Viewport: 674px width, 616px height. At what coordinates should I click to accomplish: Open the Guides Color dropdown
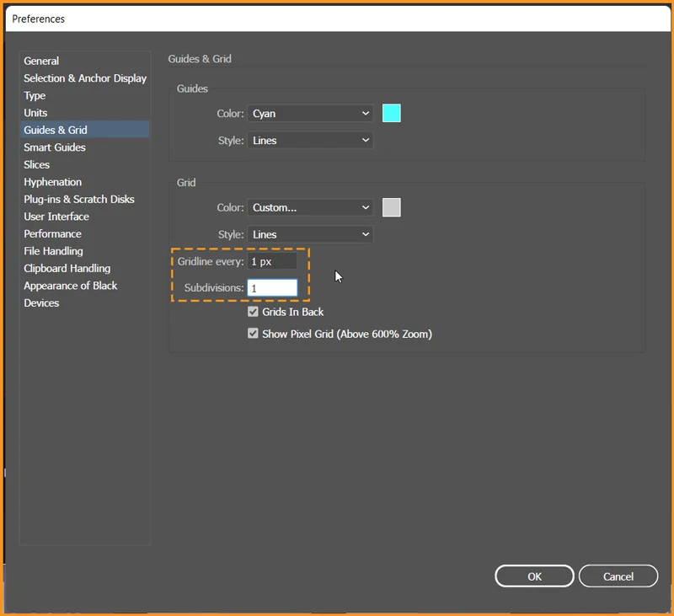pyautogui.click(x=311, y=114)
